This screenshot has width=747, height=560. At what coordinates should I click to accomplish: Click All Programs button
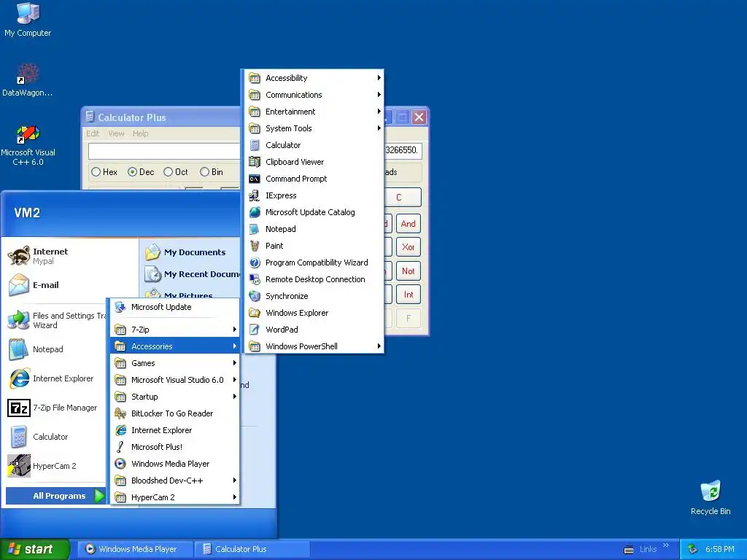[55, 496]
